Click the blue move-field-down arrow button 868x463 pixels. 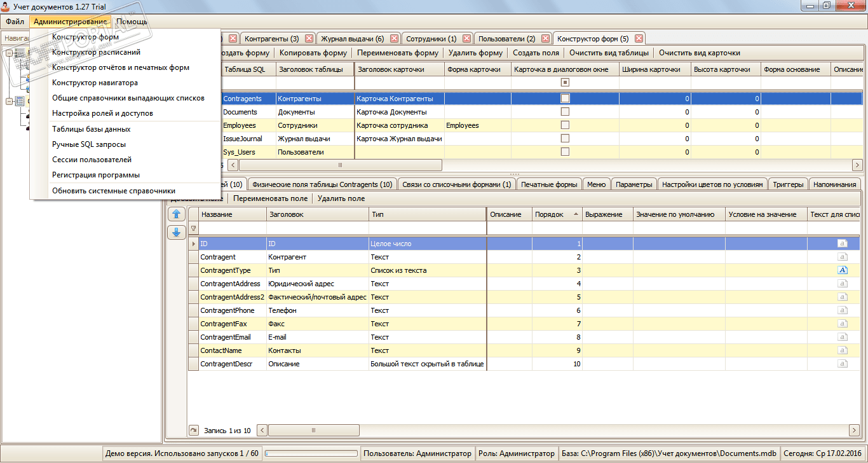pos(176,232)
